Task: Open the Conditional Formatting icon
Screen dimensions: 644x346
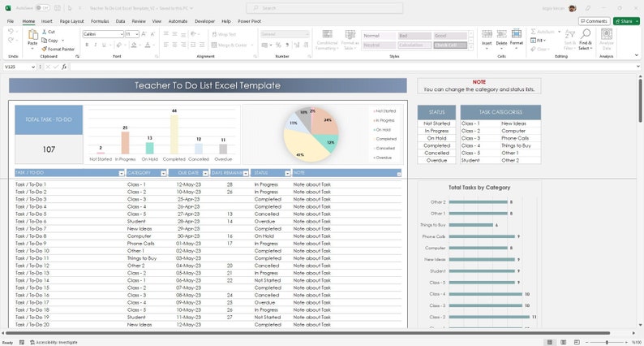Action: coord(328,35)
